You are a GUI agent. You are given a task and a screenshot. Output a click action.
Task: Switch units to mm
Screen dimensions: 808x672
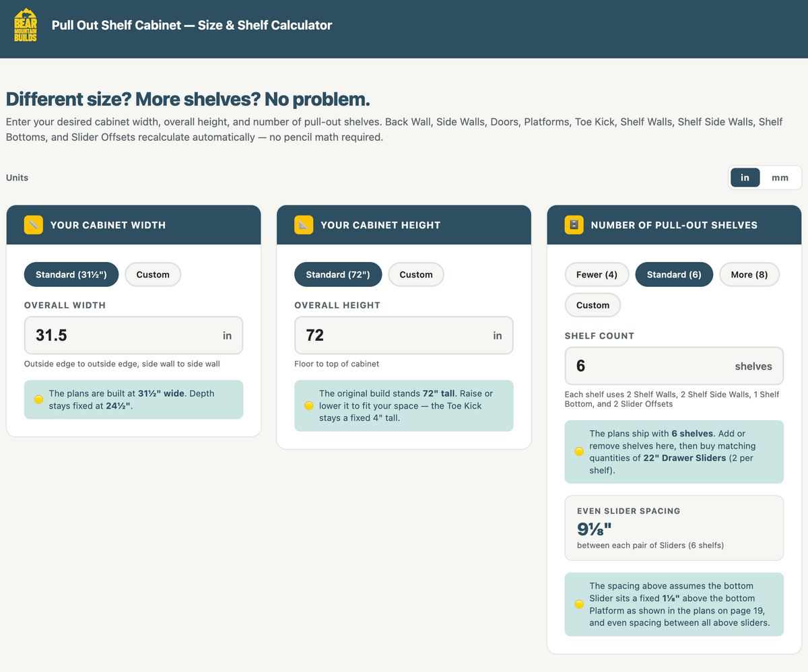pos(780,178)
